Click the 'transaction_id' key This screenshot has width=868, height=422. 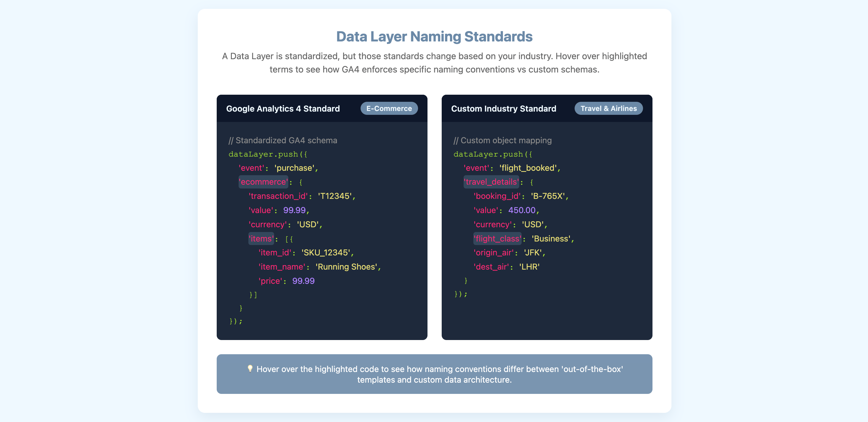[278, 196]
